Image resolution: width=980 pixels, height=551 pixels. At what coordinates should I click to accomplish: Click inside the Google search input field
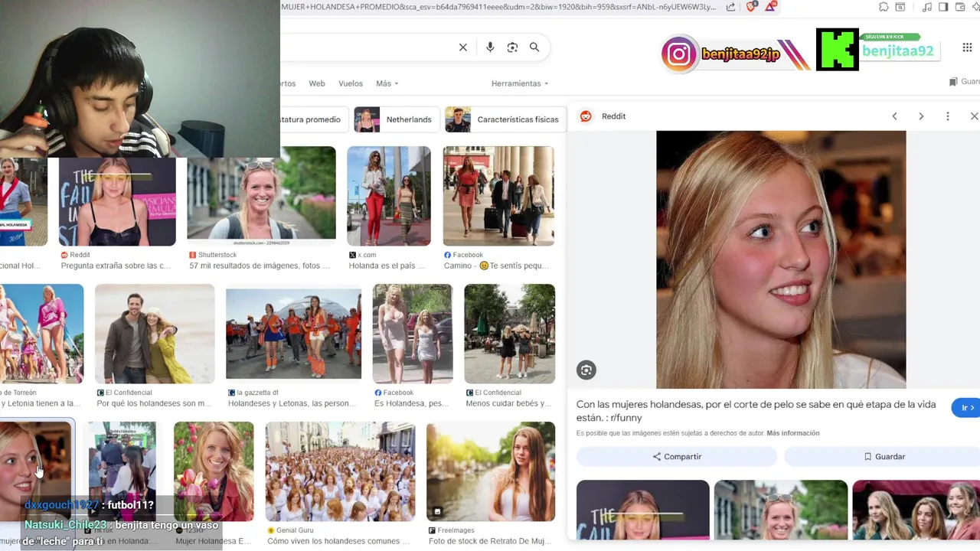(367, 47)
